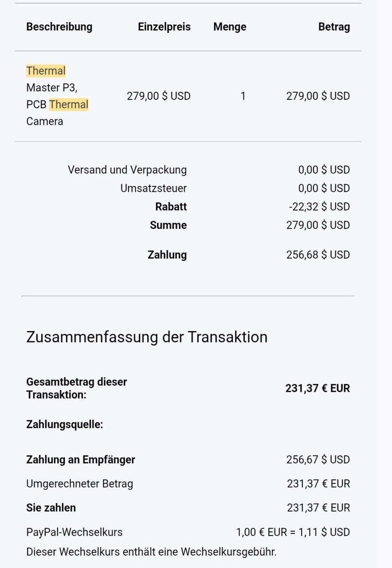Click the Zahlung amount 256,68 $ USD
The image size is (392, 568).
click(318, 255)
